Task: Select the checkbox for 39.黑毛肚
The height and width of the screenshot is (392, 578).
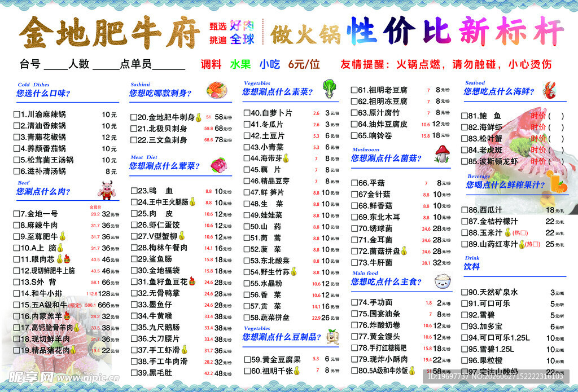Action: 134,373
